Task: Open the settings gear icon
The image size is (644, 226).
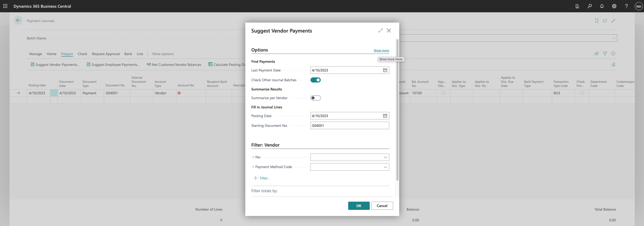Action: coord(614,6)
